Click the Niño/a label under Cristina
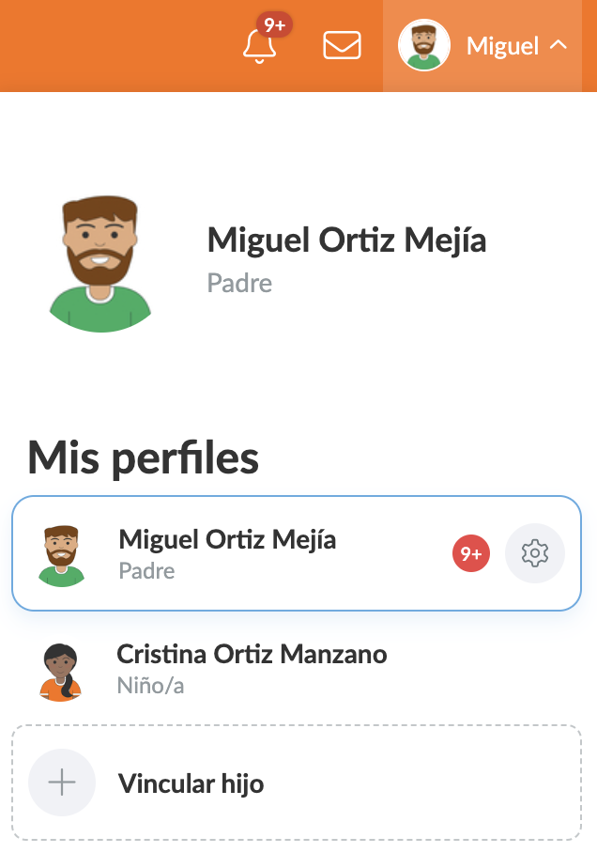 (150, 687)
